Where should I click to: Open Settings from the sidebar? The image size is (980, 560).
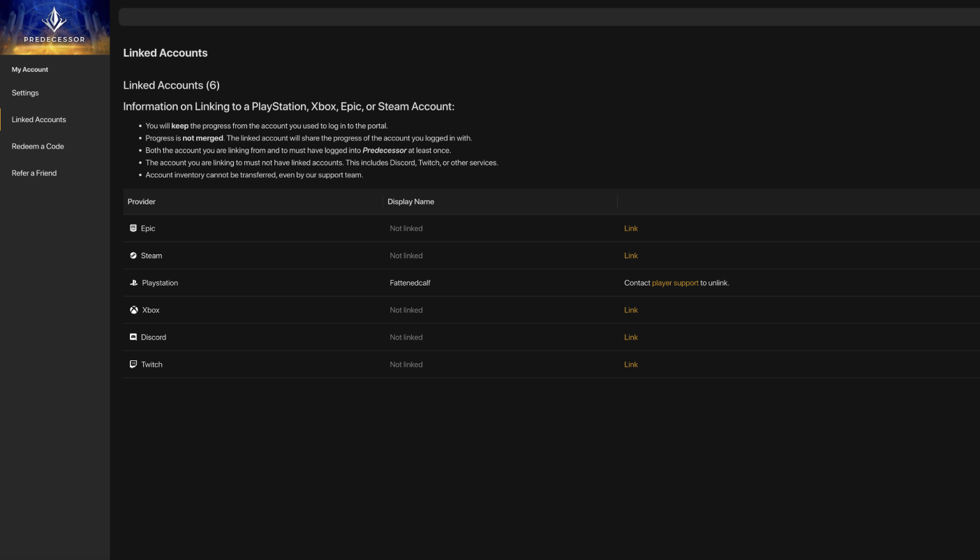tap(25, 93)
